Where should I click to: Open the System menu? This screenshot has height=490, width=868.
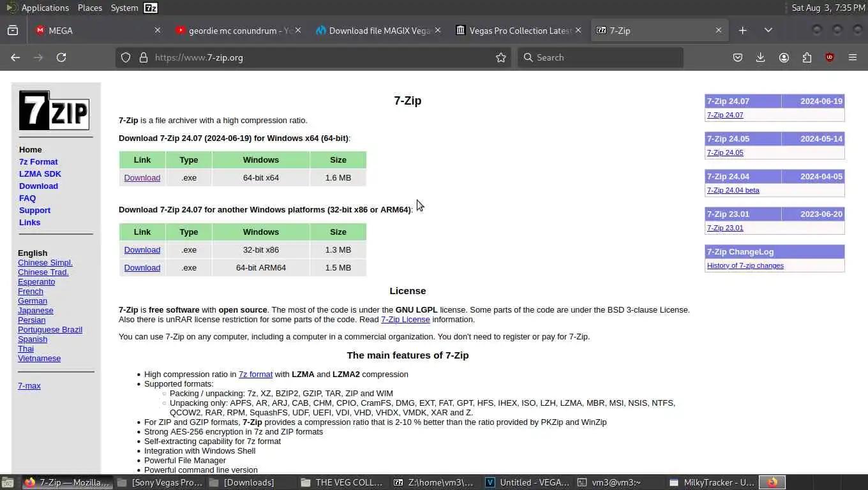[124, 8]
